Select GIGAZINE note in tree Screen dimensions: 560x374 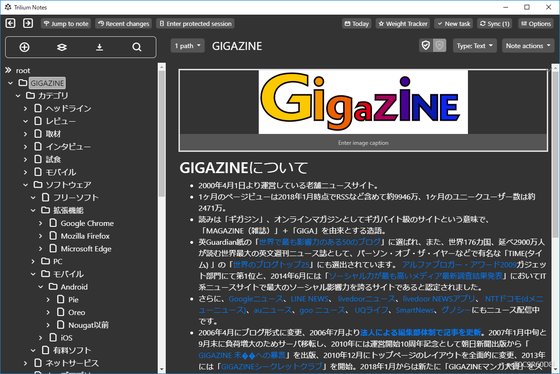point(47,83)
